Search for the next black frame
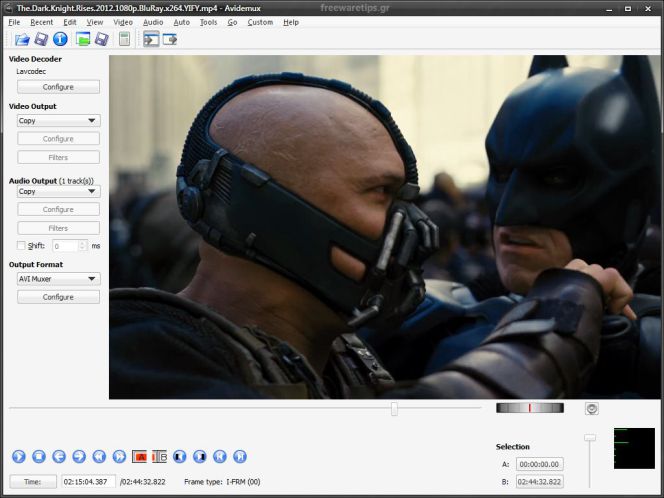Image resolution: width=664 pixels, height=498 pixels. [x=200, y=456]
